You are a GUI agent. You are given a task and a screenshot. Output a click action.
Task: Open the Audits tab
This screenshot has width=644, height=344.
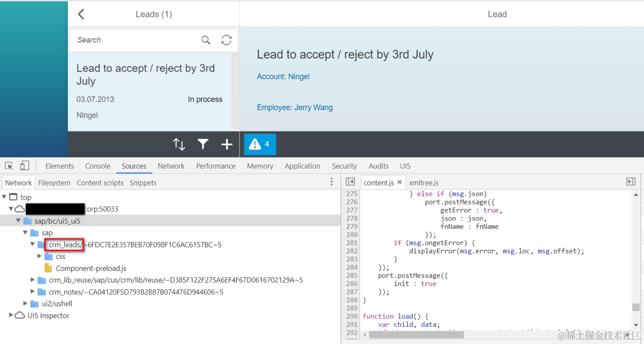[x=379, y=166]
